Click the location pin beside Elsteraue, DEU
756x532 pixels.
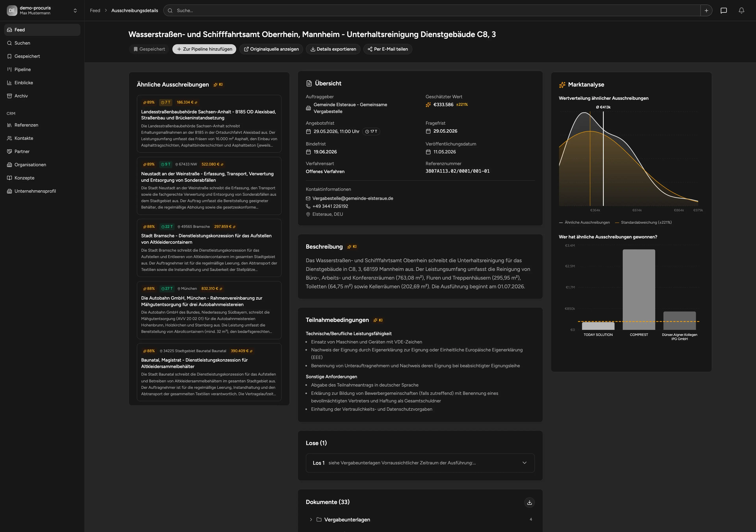308,214
